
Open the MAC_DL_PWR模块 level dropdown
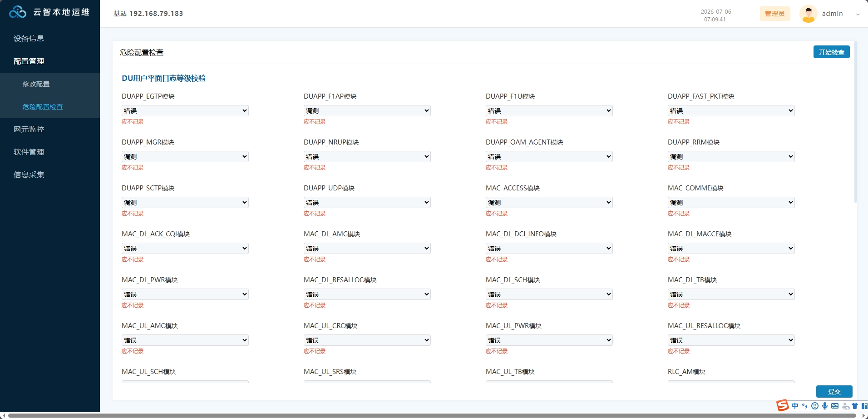(185, 294)
